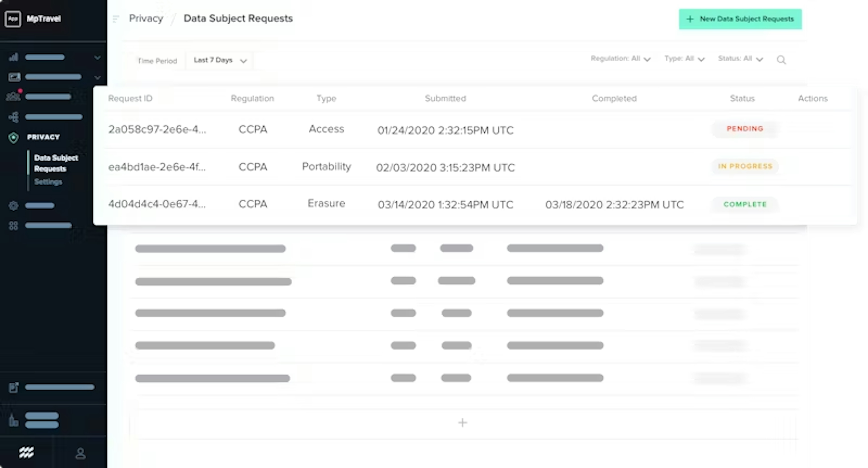
Task: Click the Privacy breadcrumb link
Action: point(146,19)
